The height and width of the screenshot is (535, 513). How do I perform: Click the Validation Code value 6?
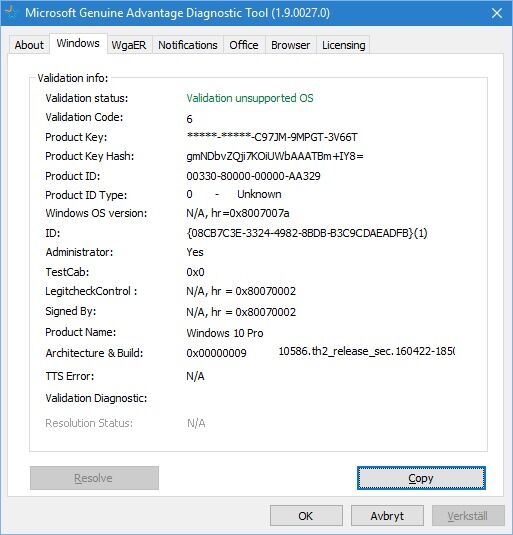(189, 119)
